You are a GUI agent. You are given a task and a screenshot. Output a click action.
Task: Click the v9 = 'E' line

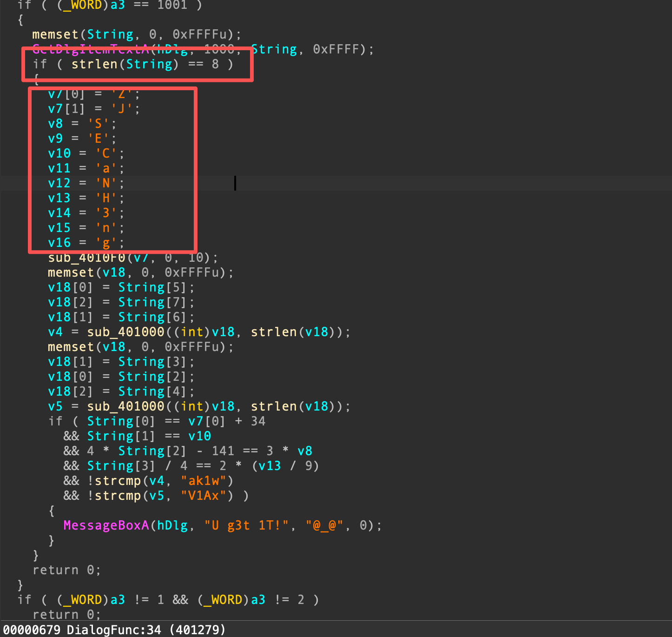(82, 139)
